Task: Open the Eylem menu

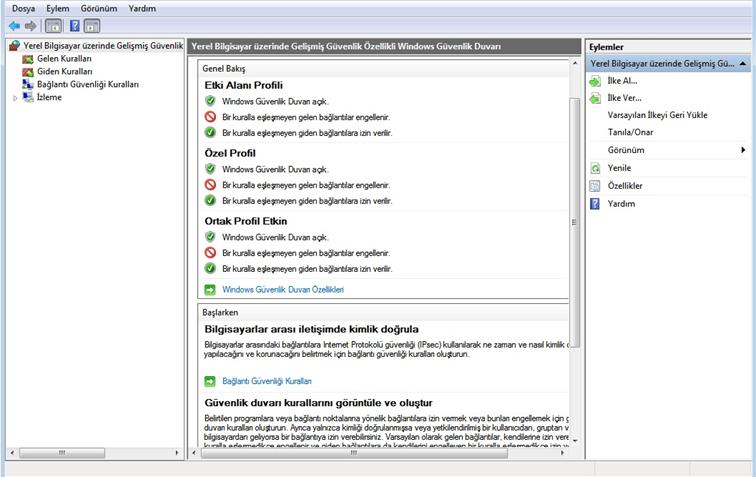Action: tap(58, 8)
